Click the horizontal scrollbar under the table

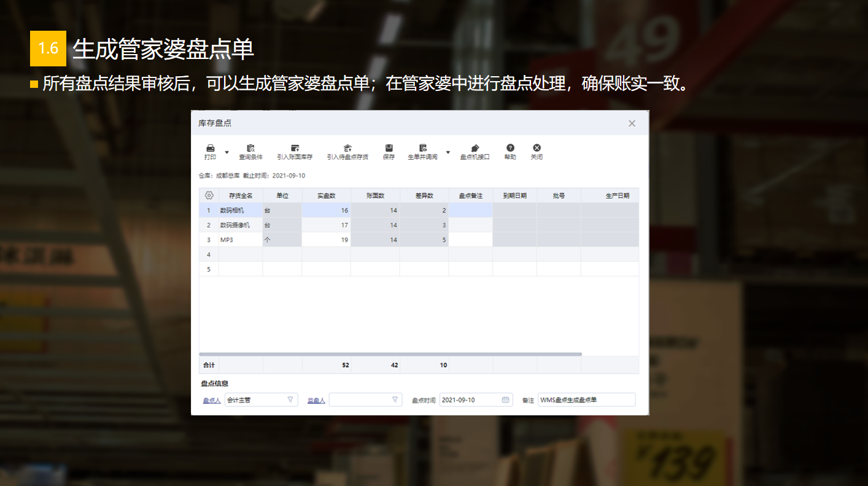[390, 355]
